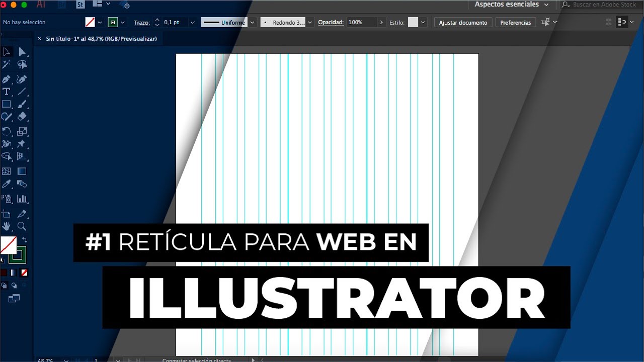Image resolution: width=644 pixels, height=362 pixels.
Task: Select the Rotate tool
Action: pyautogui.click(x=7, y=131)
